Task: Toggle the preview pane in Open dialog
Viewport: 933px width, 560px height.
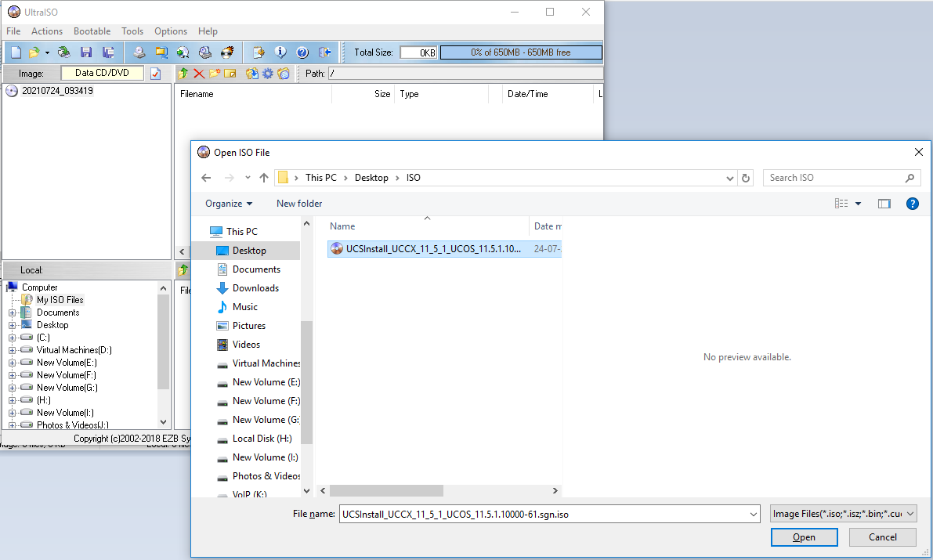Action: (884, 204)
